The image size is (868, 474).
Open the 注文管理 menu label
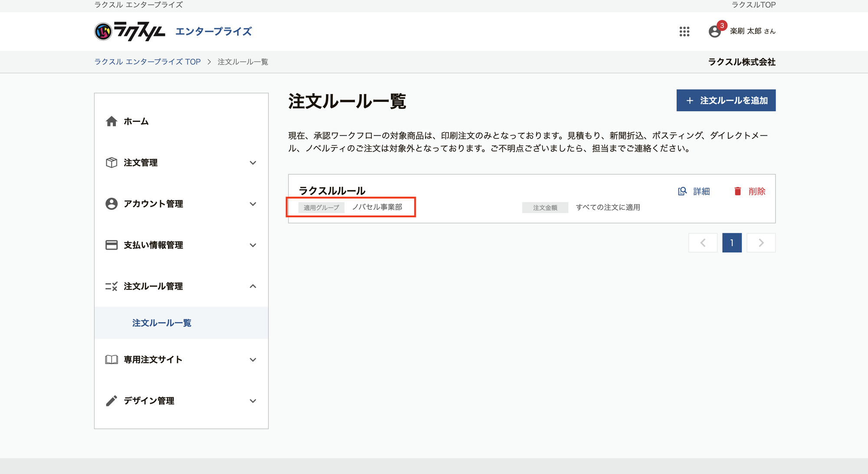click(141, 163)
